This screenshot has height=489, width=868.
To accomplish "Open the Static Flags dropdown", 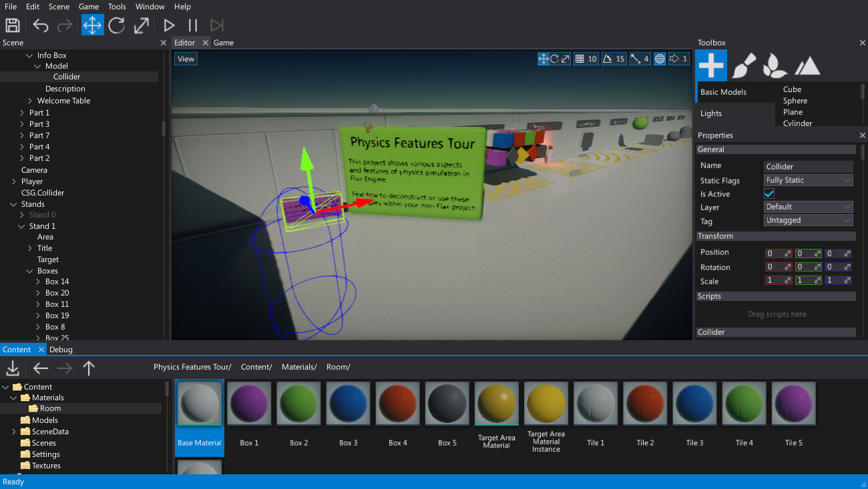I will [x=809, y=180].
